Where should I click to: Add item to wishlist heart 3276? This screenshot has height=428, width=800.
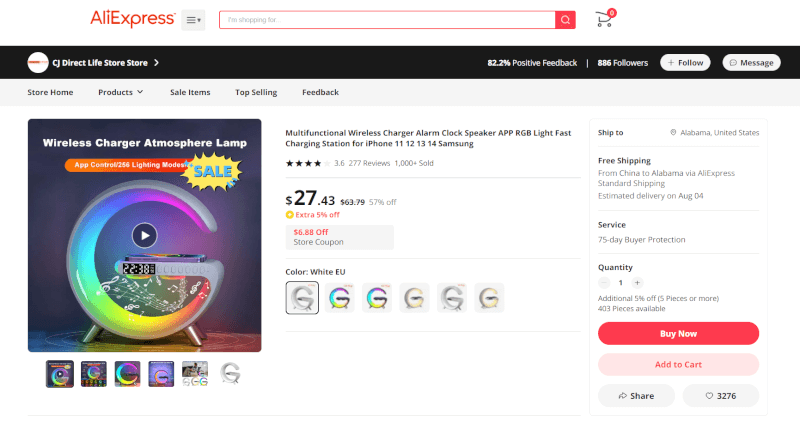point(720,396)
